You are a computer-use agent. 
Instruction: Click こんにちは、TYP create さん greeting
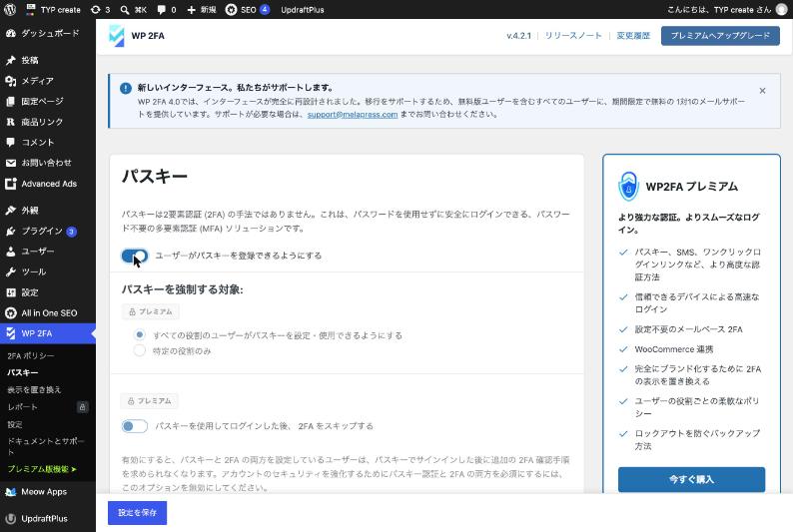pyautogui.click(x=719, y=10)
